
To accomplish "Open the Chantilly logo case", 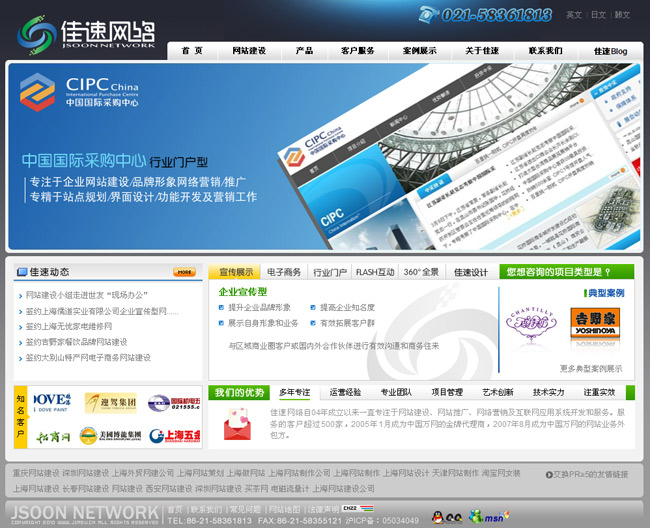I will [x=531, y=323].
